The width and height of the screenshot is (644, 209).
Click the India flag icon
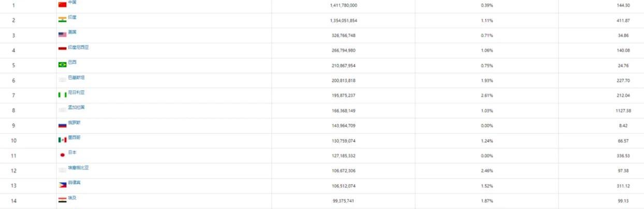62,20
